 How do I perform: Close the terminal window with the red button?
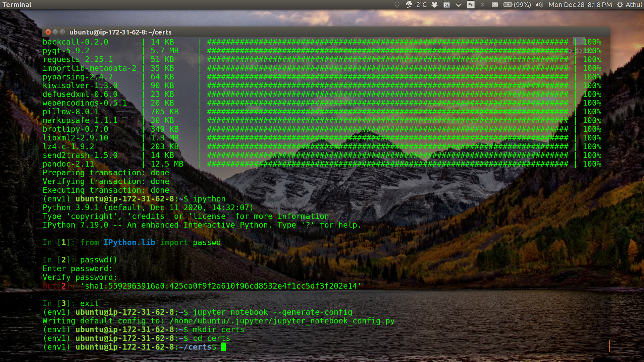(x=48, y=32)
